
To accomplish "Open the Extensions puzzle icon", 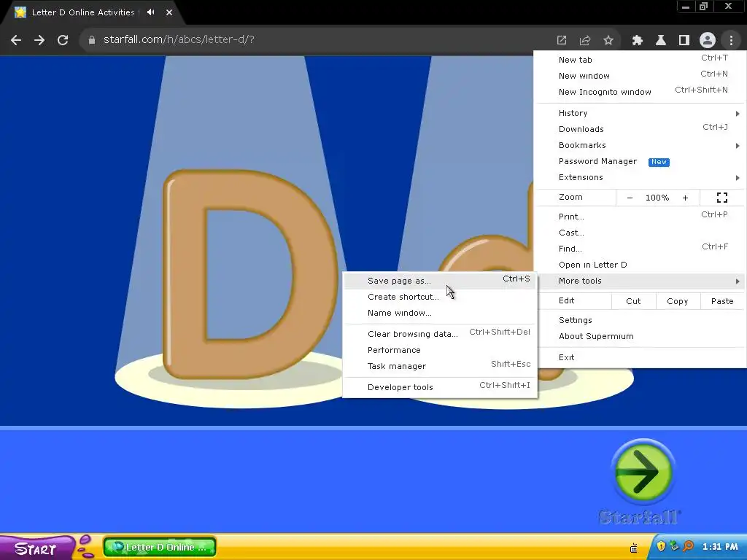I will click(x=637, y=41).
